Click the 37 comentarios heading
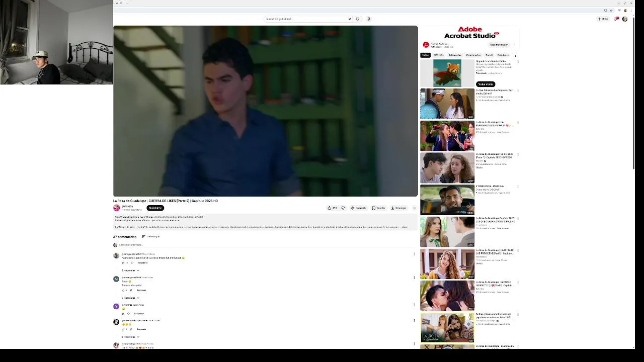 125,236
